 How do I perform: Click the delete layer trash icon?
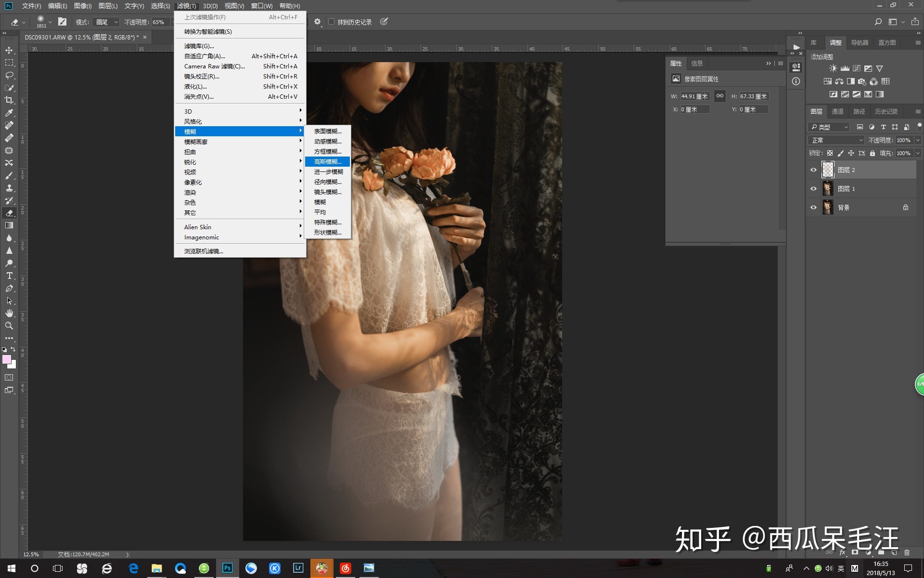907,552
